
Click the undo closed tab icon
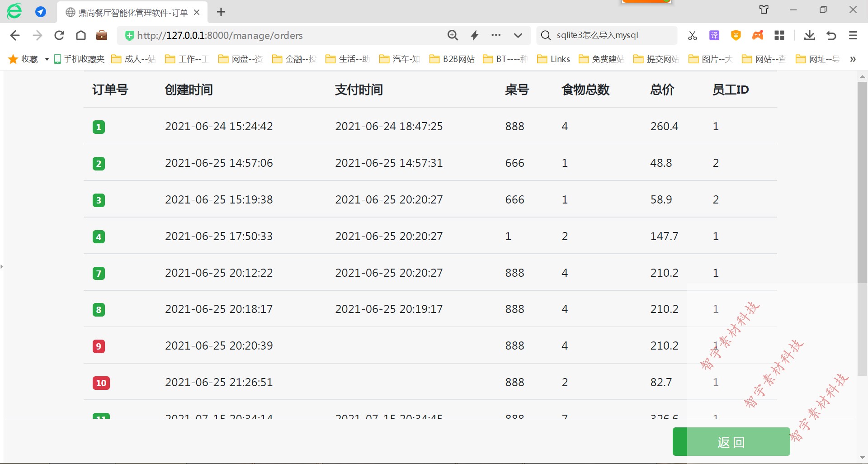(831, 35)
